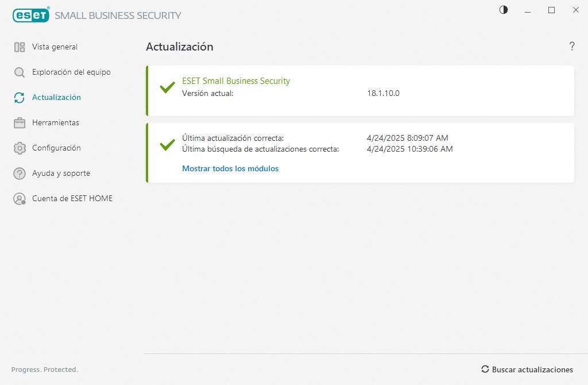Click the checkmark beside última actualización correcta
Image resolution: width=588 pixels, height=385 pixels.
(x=167, y=144)
